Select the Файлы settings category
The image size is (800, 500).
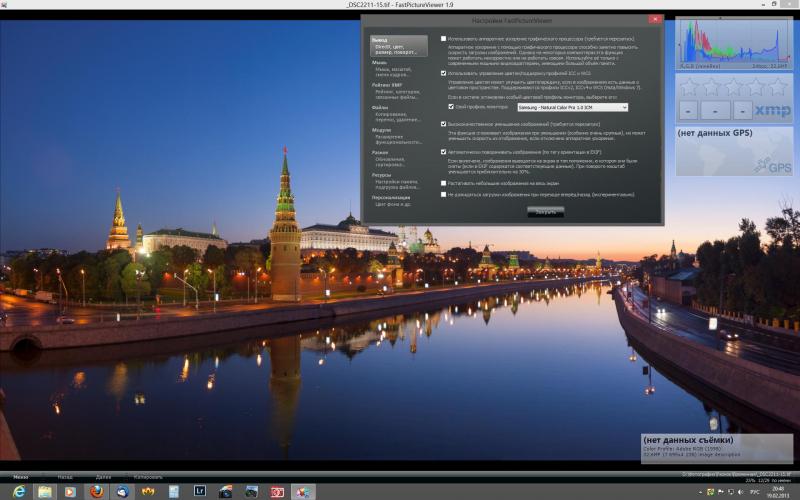tap(398, 114)
